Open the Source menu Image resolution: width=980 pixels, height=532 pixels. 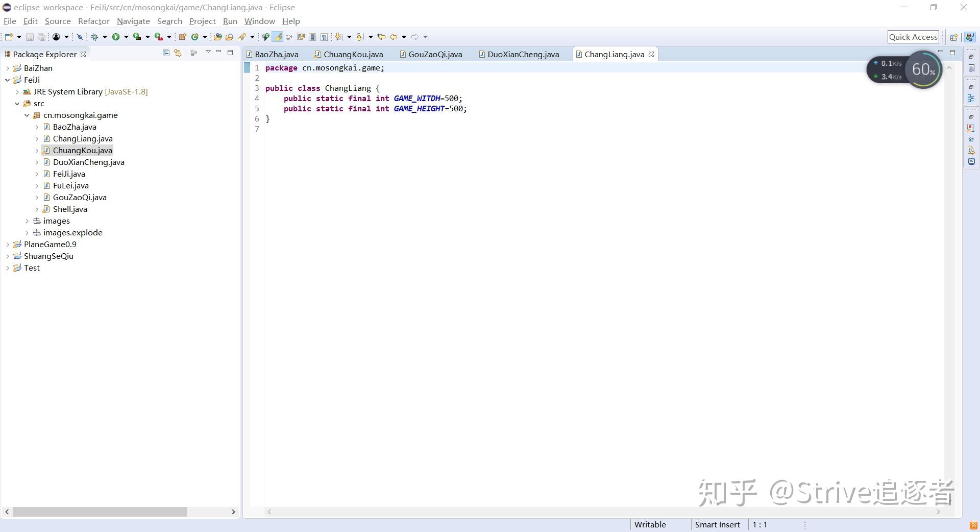click(x=58, y=21)
